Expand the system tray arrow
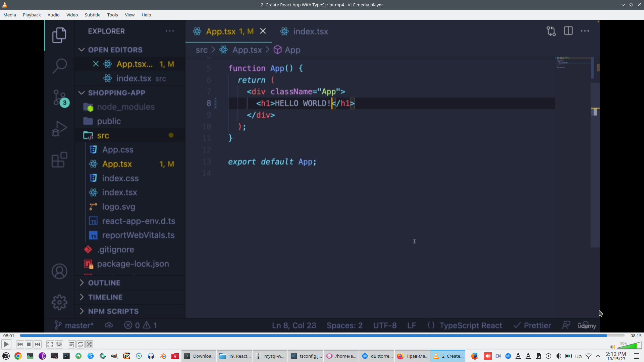Viewport: 644px width, 362px height. 598,356
